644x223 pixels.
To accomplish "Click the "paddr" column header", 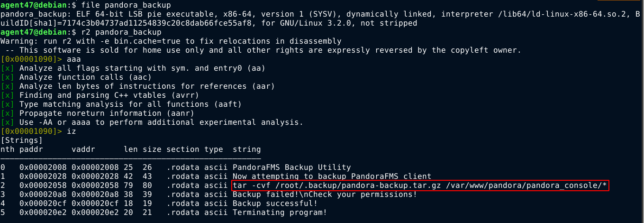I will tap(31, 149).
